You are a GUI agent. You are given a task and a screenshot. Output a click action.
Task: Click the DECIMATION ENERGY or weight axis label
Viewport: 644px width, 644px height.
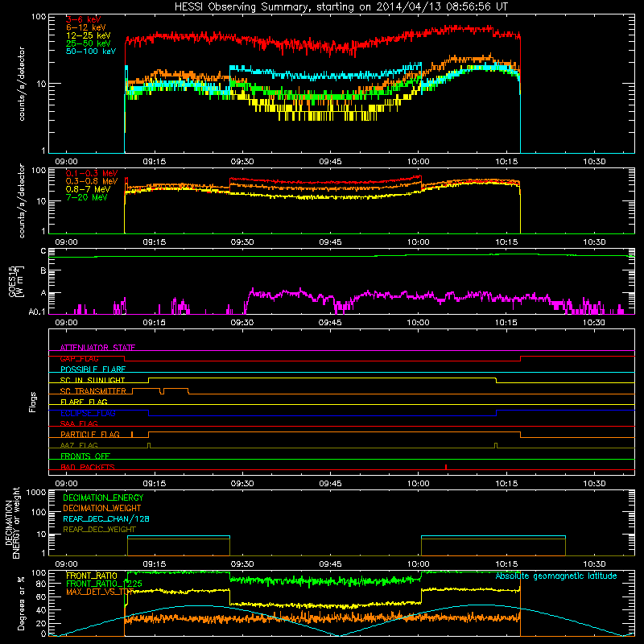tap(12, 522)
